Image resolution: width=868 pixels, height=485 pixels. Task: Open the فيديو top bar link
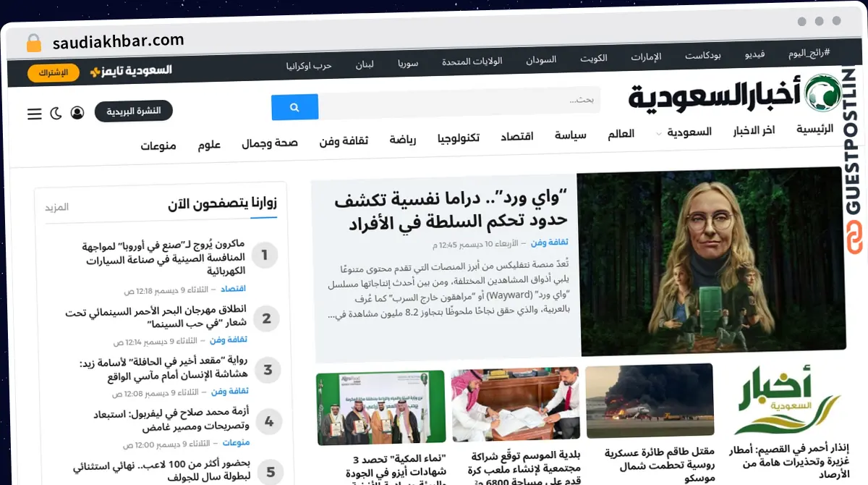pos(754,54)
